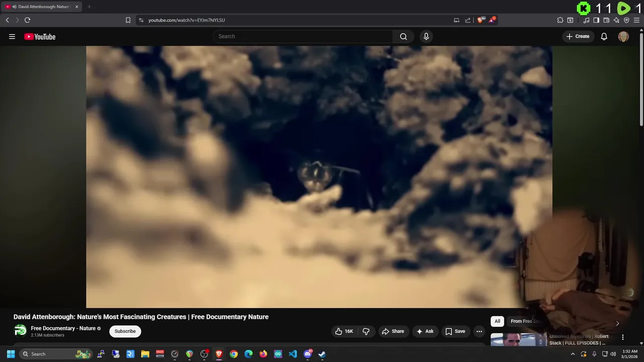Open more actions three-dot menu under video
Viewport: 644px width, 362px height.
479,331
